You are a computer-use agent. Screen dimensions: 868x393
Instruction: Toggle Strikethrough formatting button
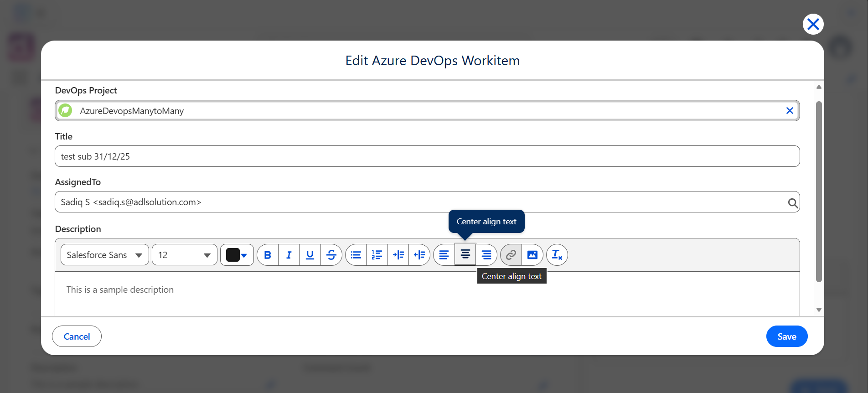pyautogui.click(x=331, y=255)
